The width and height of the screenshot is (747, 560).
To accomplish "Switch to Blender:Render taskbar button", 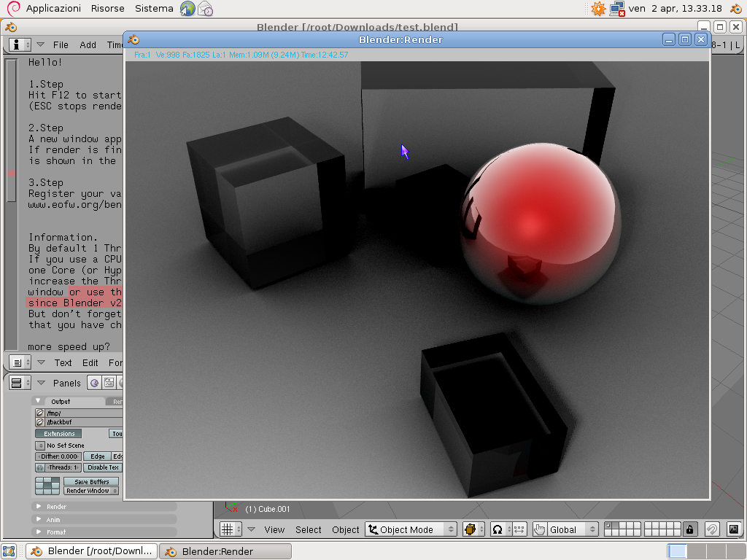I will pyautogui.click(x=225, y=551).
